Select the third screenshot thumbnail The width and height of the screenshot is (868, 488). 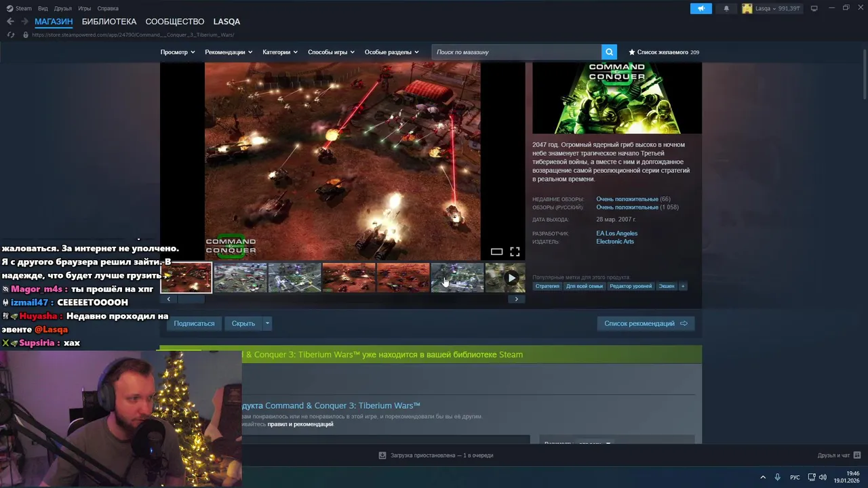pos(294,278)
